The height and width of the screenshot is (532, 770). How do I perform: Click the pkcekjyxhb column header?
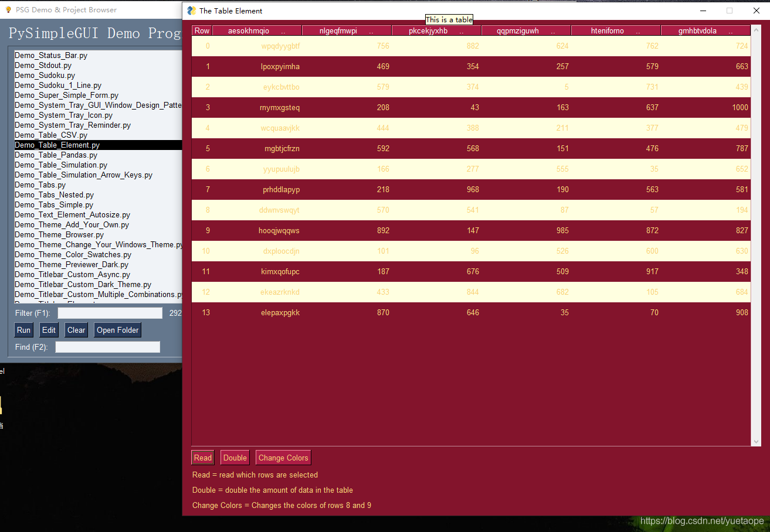pos(437,31)
